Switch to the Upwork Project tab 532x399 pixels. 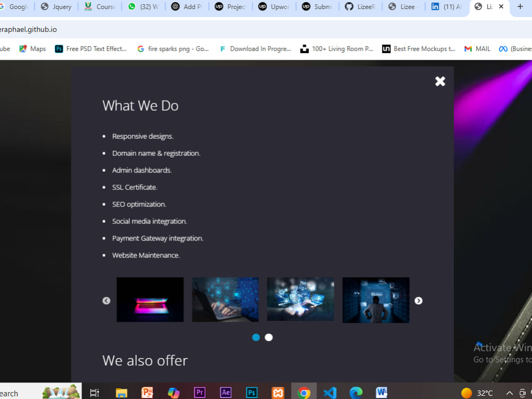tap(231, 7)
